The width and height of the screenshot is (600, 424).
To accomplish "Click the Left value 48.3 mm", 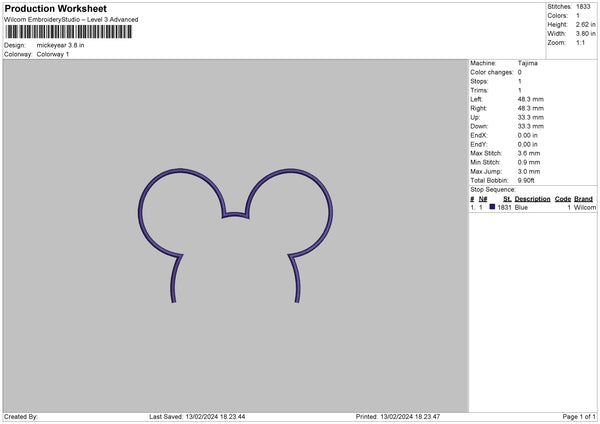I will [x=530, y=99].
